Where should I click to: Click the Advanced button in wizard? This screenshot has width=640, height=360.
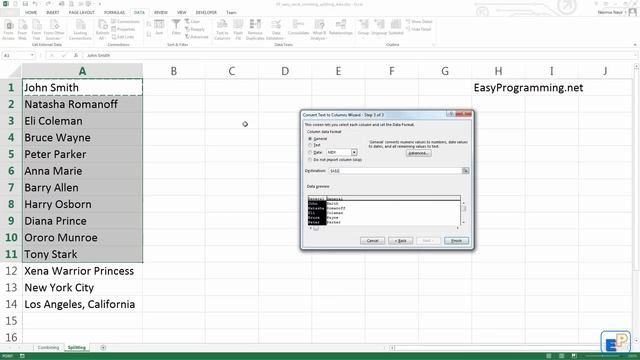[x=418, y=153]
